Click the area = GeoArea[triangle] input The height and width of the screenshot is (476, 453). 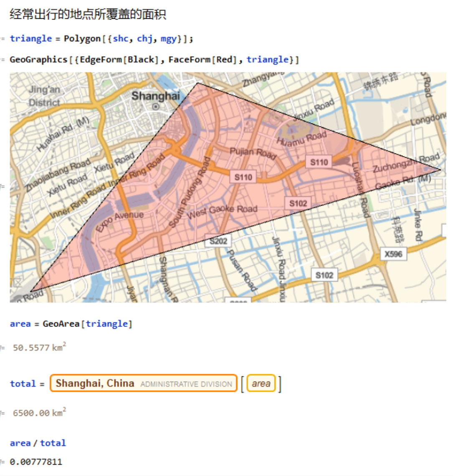click(71, 324)
